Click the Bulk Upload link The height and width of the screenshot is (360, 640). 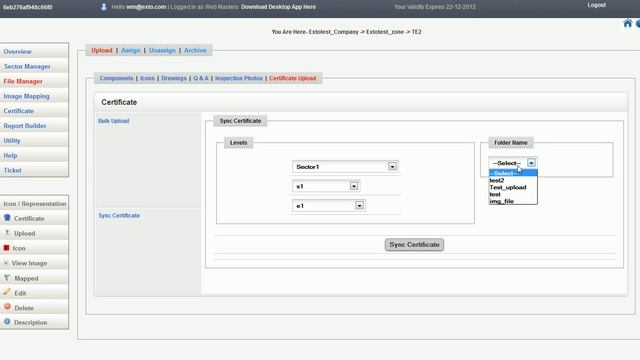[113, 121]
